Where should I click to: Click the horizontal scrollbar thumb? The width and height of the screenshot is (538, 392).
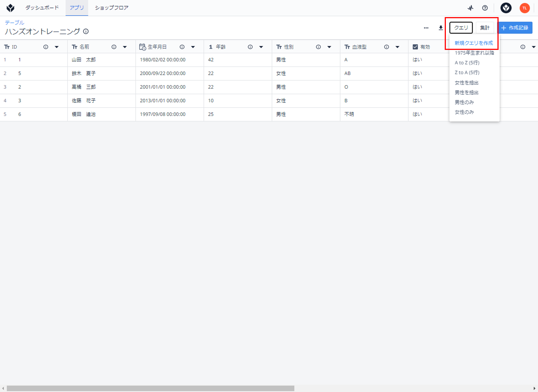(151, 388)
